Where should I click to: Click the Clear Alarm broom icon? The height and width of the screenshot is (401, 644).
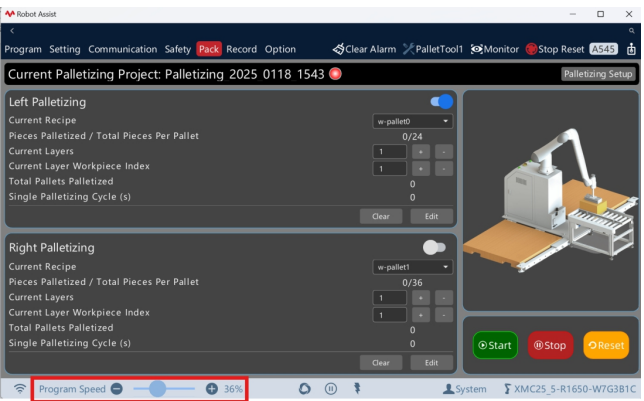tap(338, 49)
